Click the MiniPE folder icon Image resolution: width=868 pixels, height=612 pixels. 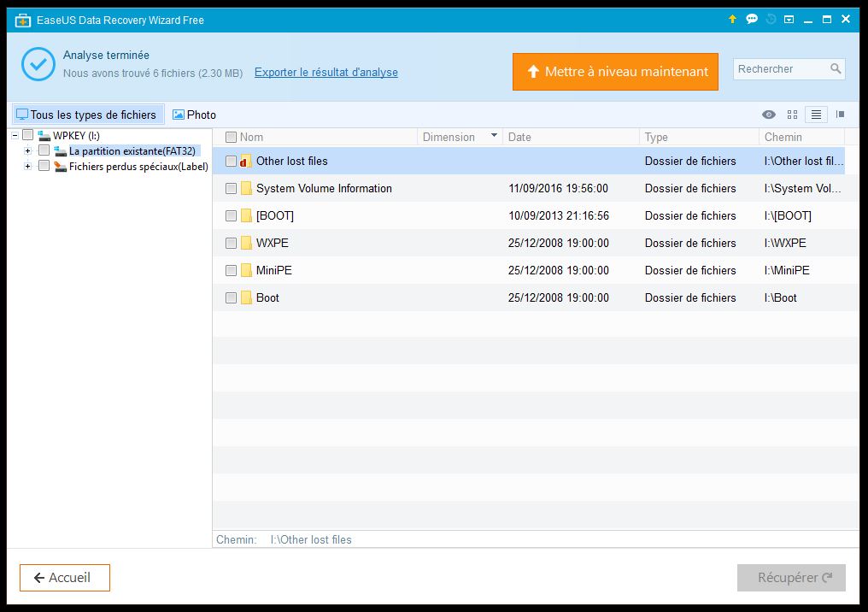click(246, 270)
